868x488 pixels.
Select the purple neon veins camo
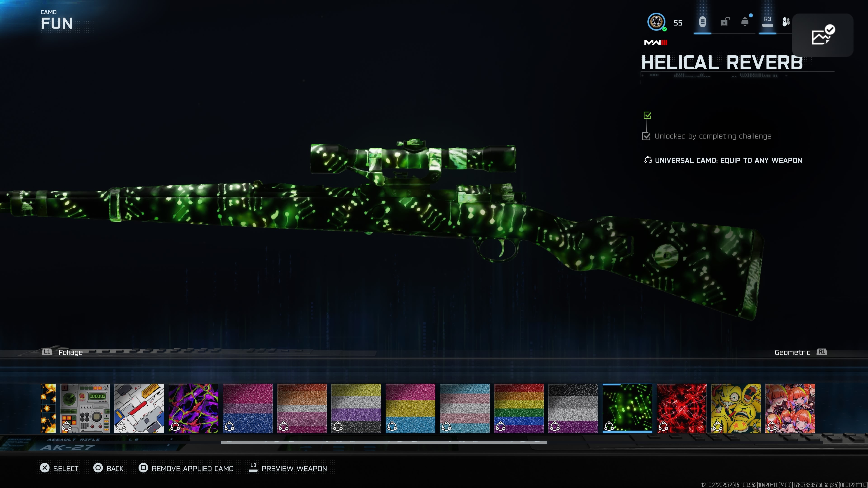[x=193, y=408]
